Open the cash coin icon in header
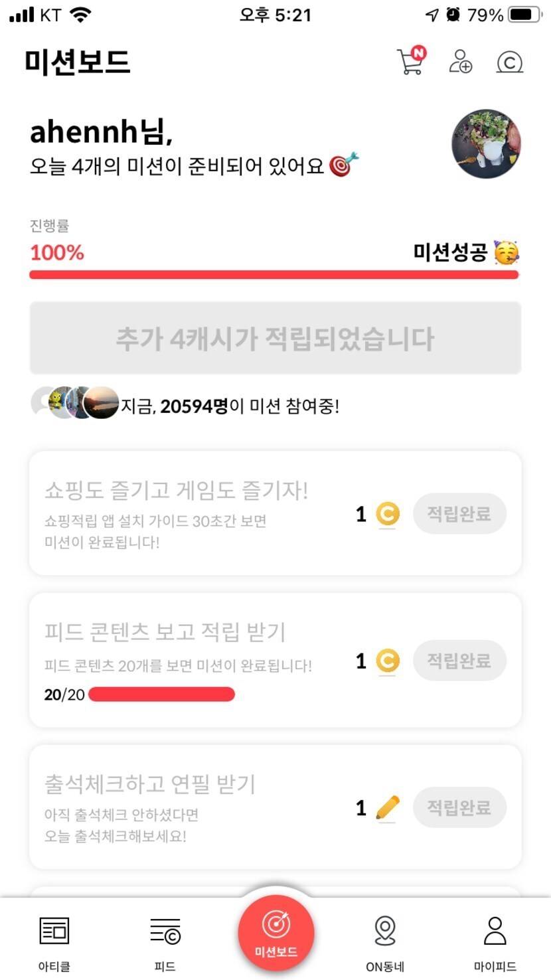Image resolution: width=551 pixels, height=980 pixels. (x=509, y=62)
